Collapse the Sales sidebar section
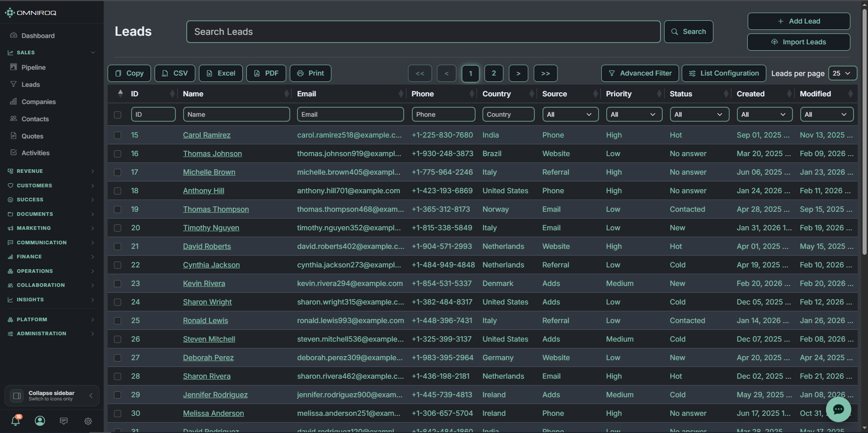The height and width of the screenshot is (433, 868). point(52,52)
